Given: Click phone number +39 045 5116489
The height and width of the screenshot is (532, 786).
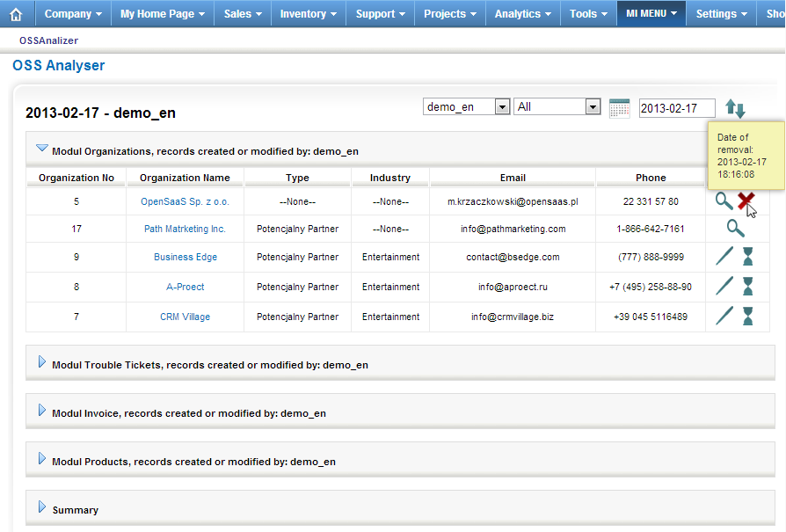Looking at the screenshot, I should pos(650,317).
